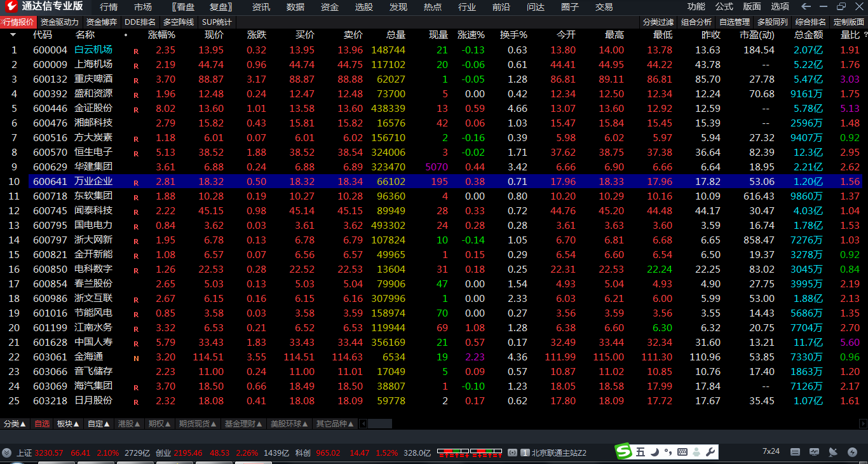This screenshot has width=868, height=464.
Task: Open the 综合排名 ranking button
Action: (x=811, y=22)
